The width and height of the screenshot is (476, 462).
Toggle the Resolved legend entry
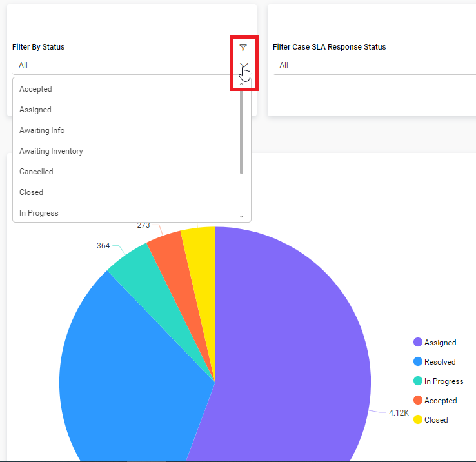pyautogui.click(x=435, y=362)
